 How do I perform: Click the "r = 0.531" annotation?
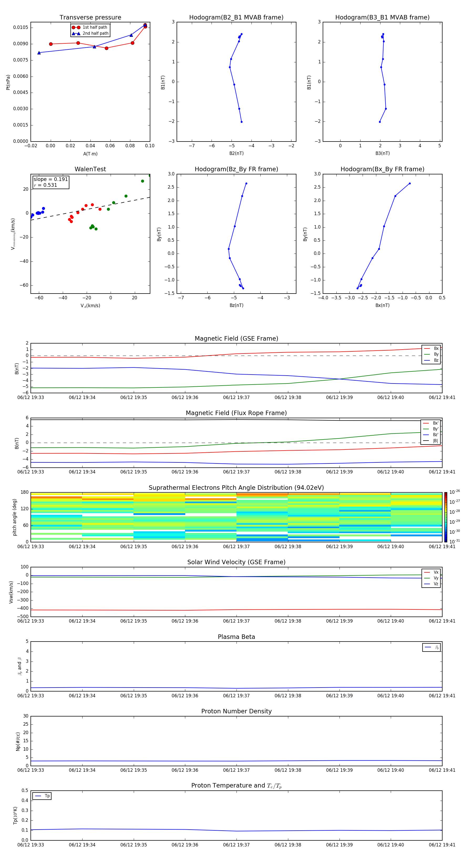[x=45, y=185]
